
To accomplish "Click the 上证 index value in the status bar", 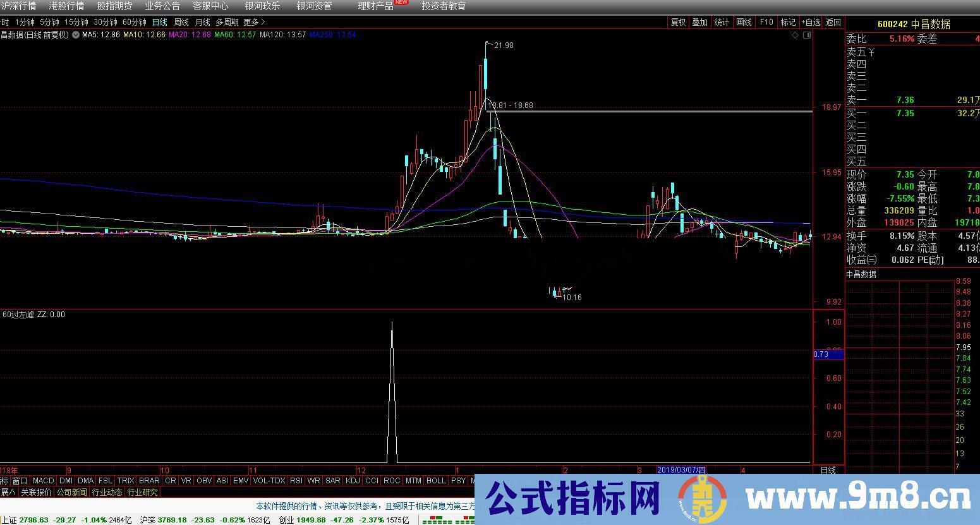I will [34, 520].
